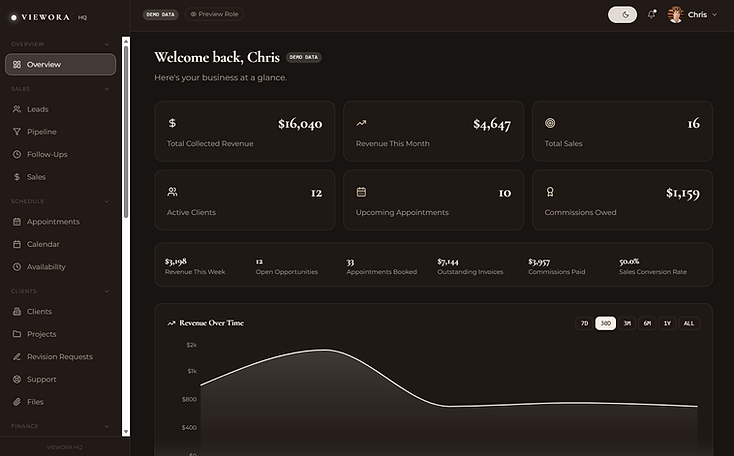Open the Chris account dropdown chevron

(x=714, y=15)
